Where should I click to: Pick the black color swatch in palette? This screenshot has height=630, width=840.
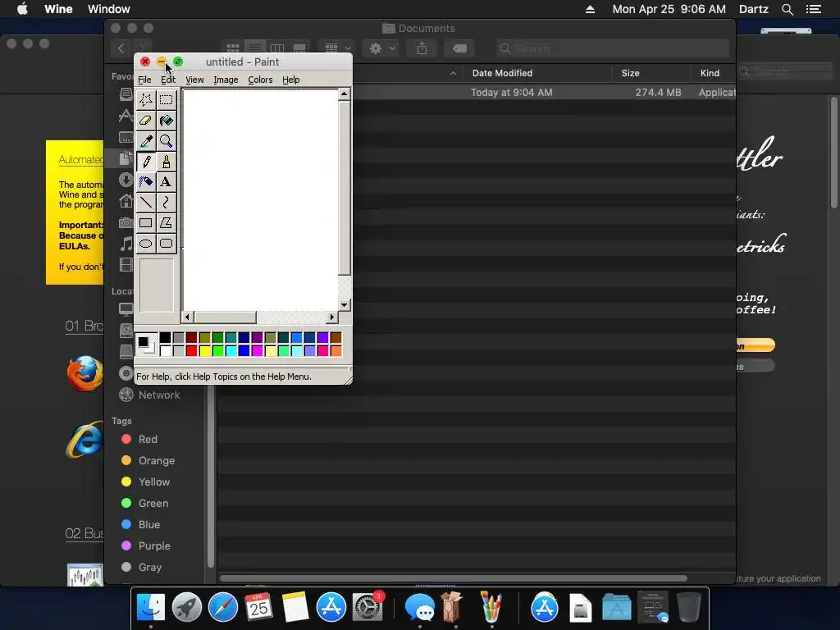coord(165,337)
